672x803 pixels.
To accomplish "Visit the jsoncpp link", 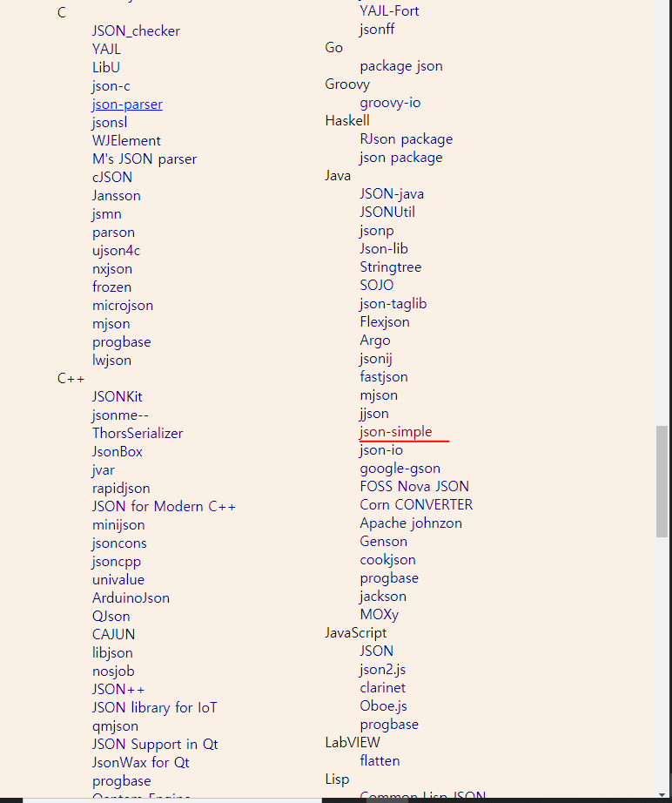I will tap(117, 562).
